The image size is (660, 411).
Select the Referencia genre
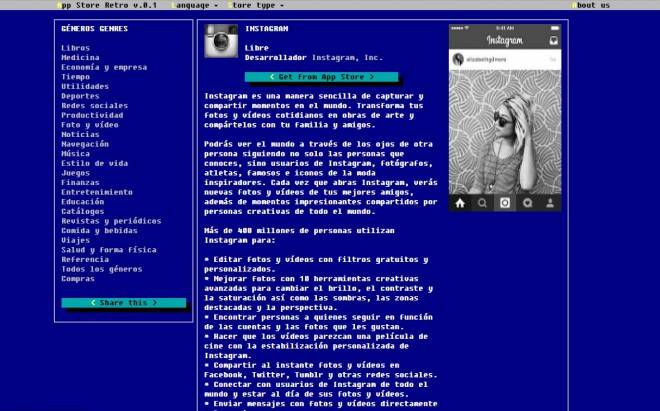point(85,259)
